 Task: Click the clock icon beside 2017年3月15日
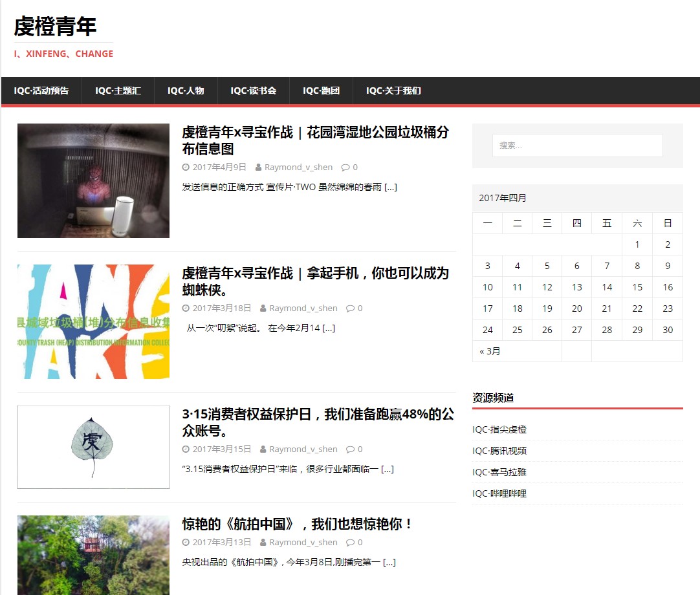[x=186, y=449]
